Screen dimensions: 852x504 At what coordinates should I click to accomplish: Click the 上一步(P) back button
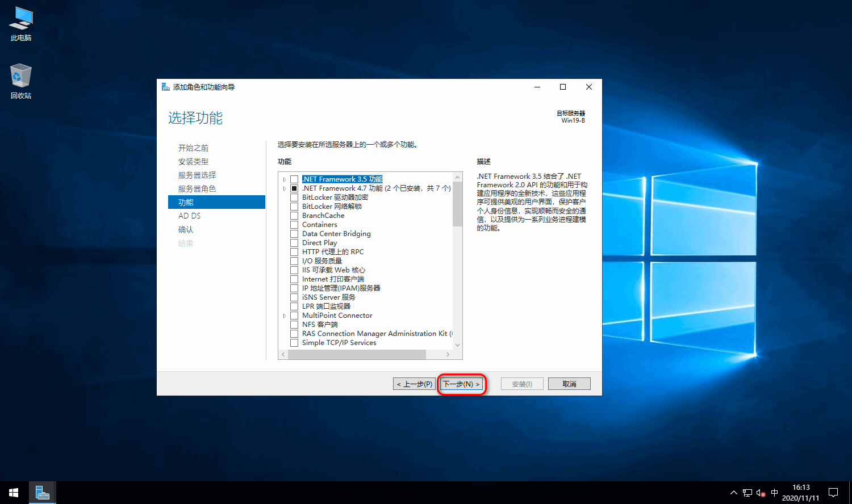[x=415, y=384]
